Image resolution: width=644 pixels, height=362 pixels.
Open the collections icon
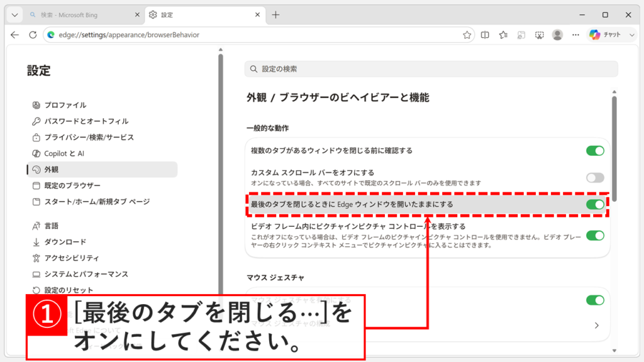(x=521, y=35)
